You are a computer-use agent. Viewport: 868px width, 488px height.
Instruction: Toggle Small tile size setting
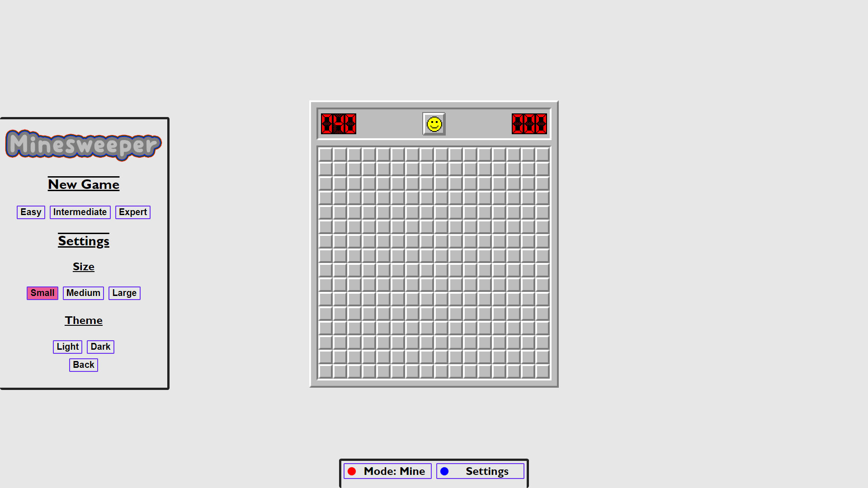[42, 292]
